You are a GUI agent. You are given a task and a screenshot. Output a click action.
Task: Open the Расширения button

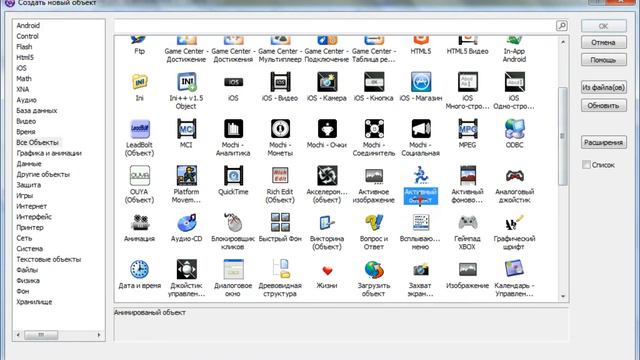coord(604,142)
